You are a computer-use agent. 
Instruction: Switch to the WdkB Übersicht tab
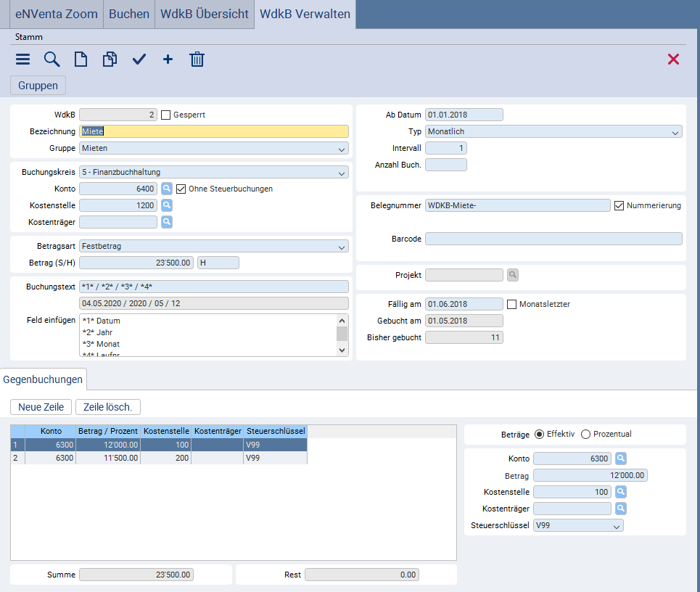205,15
